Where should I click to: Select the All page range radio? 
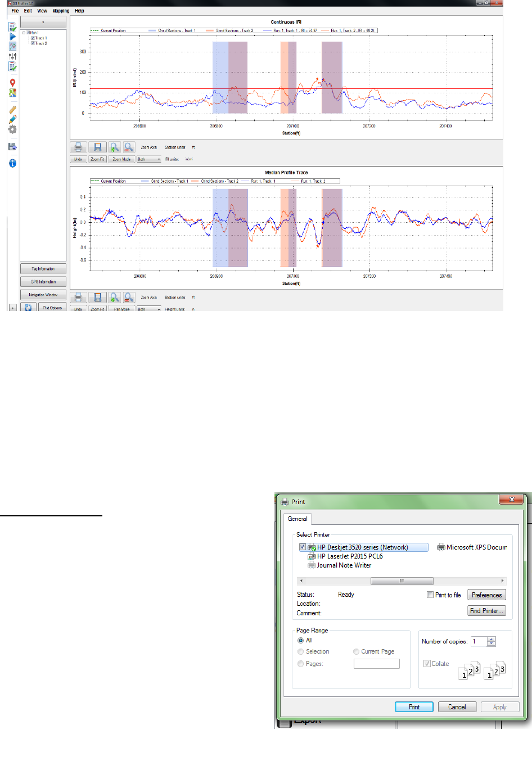tap(300, 640)
